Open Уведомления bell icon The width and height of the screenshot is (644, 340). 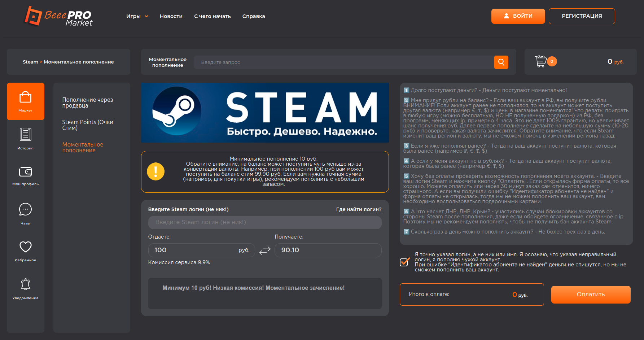tap(25, 284)
